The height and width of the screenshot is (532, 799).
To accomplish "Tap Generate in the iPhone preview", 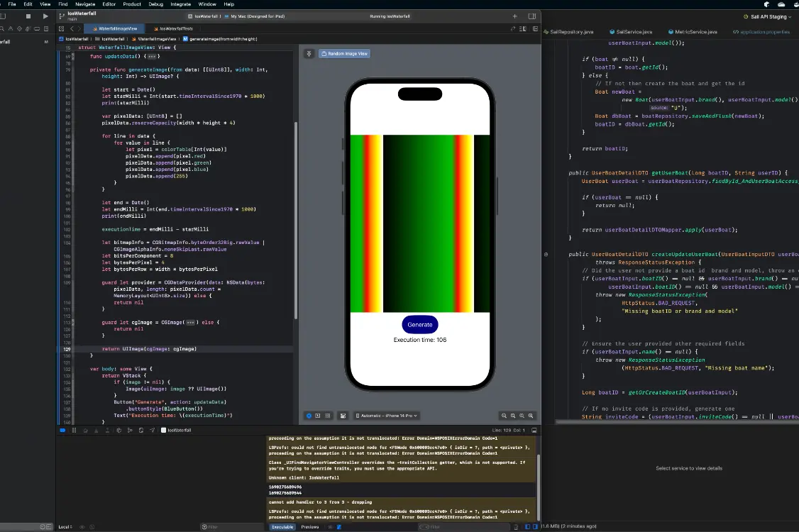I will coord(420,325).
